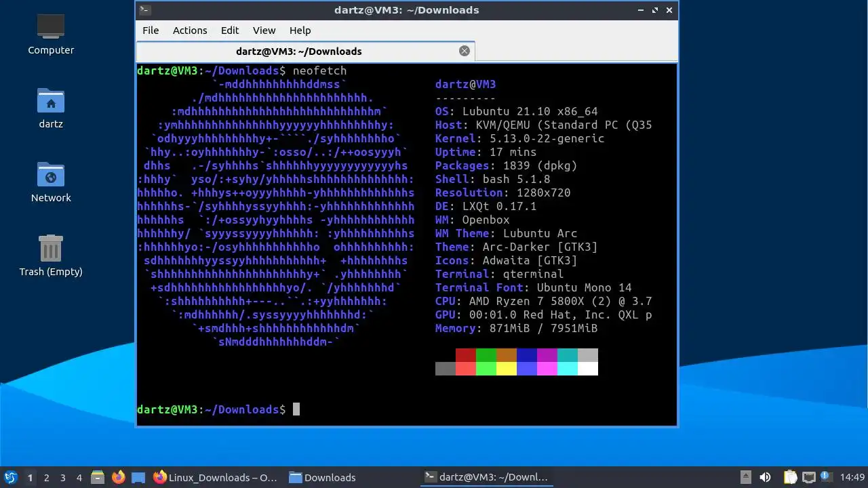The height and width of the screenshot is (488, 868).
Task: Click the 'Memory: 871MiB / 7951MiB' line
Action: click(x=517, y=328)
